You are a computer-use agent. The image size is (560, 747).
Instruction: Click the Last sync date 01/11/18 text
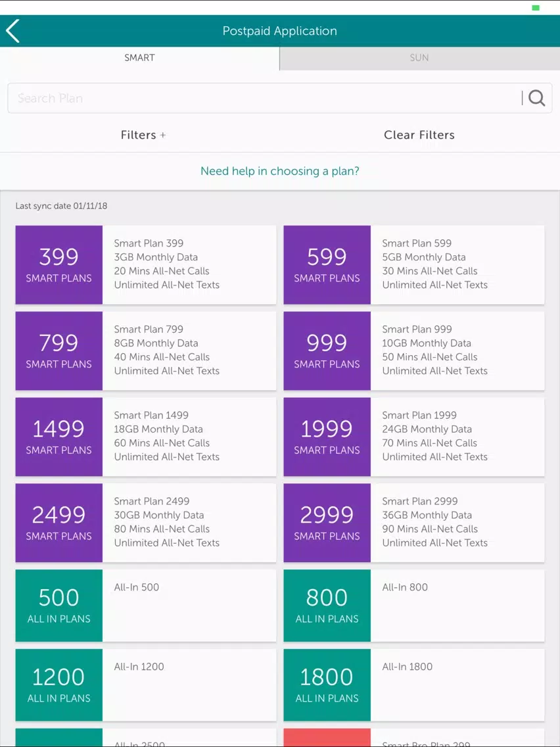(61, 206)
